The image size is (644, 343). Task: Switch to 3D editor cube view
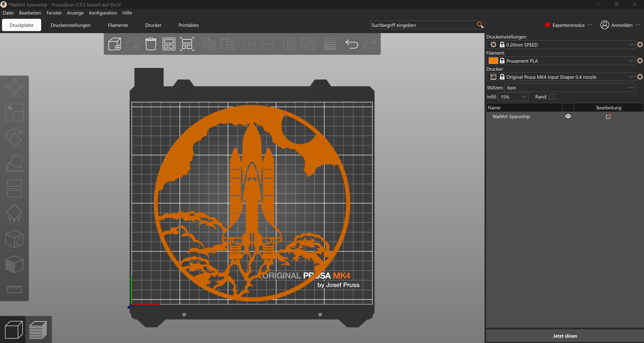tap(14, 330)
